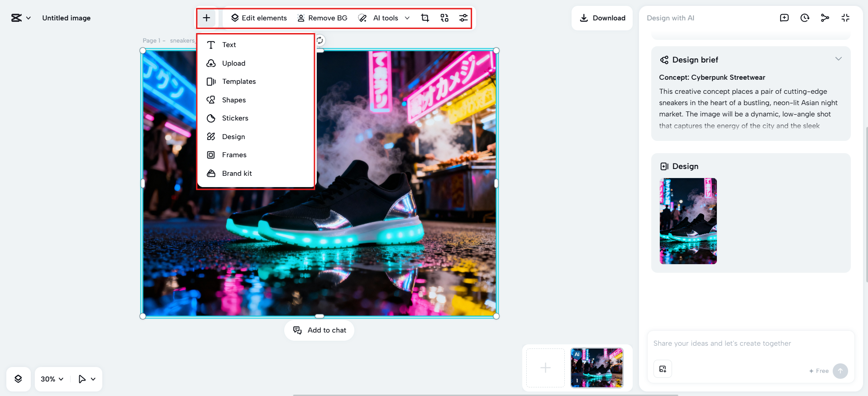Click the Design icon in add menu
This screenshot has width=868, height=396.
[211, 137]
